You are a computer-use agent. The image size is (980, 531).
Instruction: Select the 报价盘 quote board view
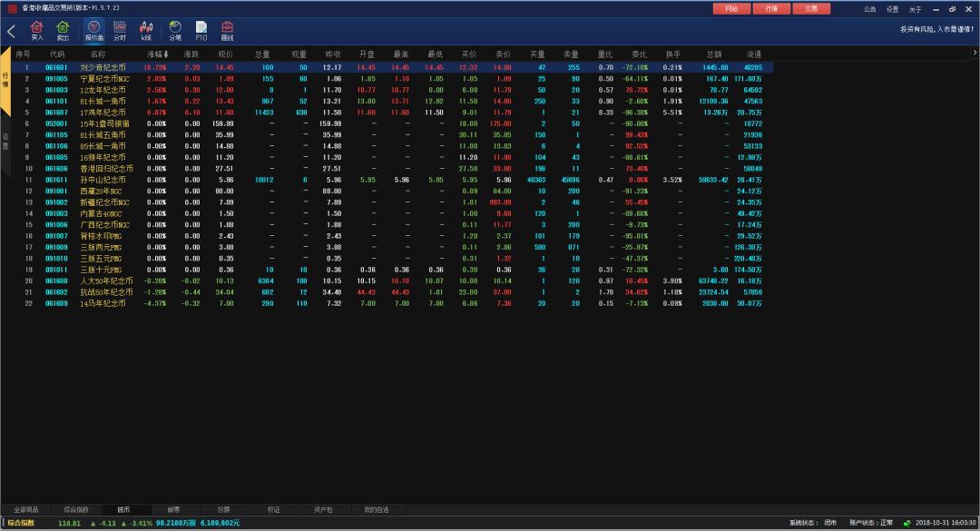[93, 31]
